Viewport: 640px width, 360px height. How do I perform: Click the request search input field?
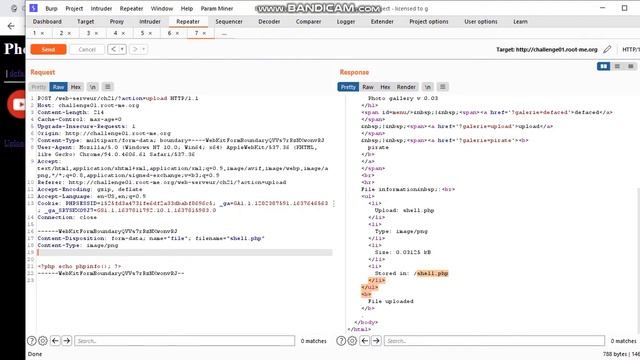(x=184, y=340)
